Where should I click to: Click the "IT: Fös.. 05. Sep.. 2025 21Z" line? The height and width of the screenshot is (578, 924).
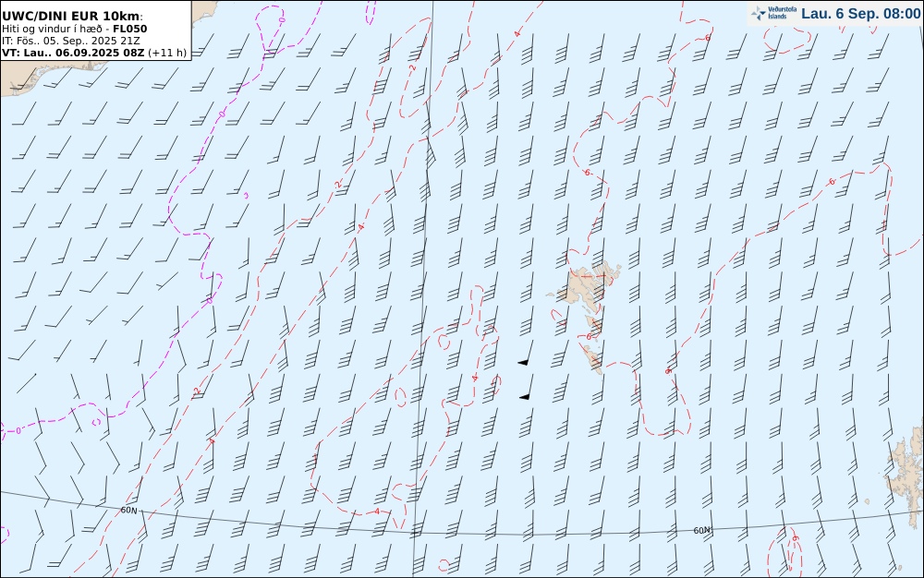click(71, 41)
